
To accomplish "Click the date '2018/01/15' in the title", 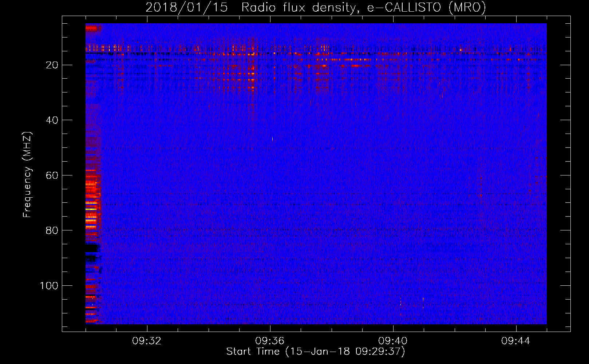I will pos(187,8).
